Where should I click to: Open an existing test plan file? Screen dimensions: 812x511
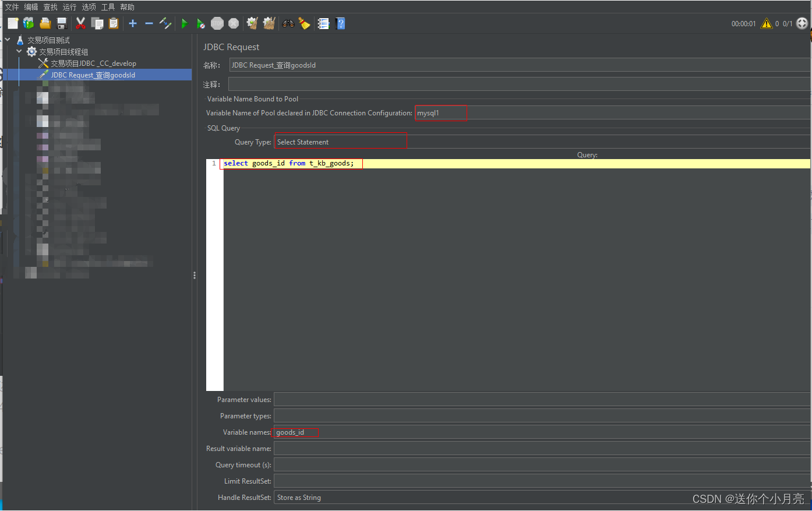(x=45, y=23)
